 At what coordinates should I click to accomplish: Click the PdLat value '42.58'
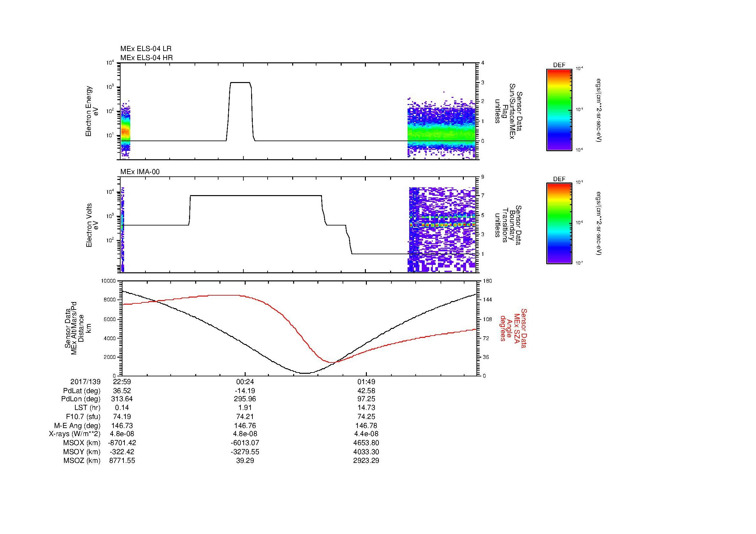366,391
